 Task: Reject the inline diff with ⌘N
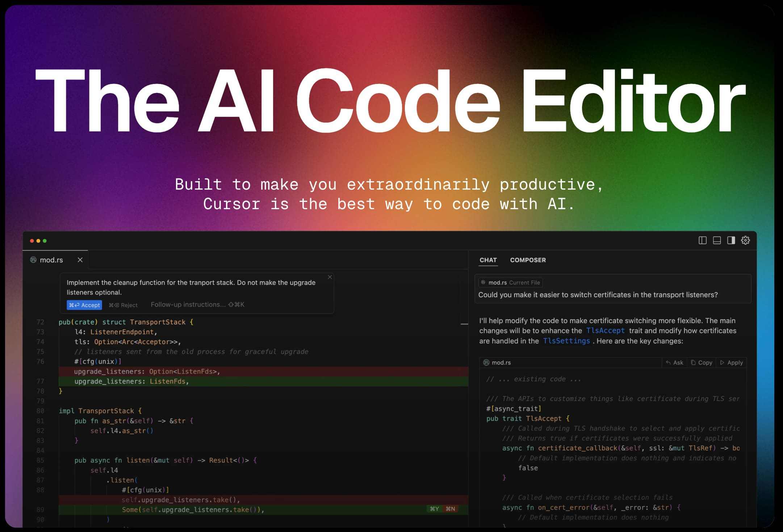click(450, 509)
